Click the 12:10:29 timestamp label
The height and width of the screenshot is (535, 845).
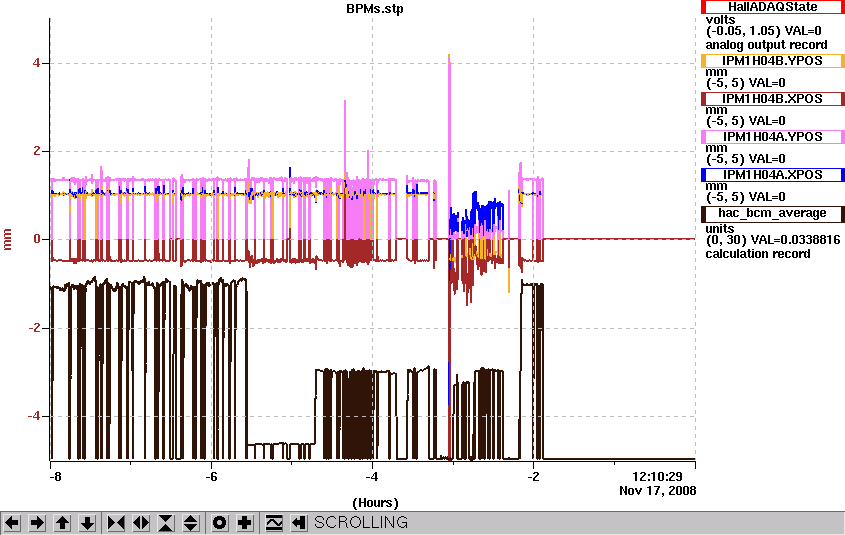click(x=657, y=477)
